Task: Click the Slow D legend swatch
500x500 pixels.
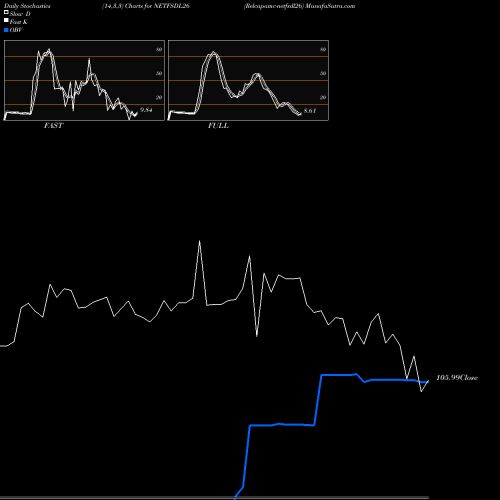Action: tap(6, 12)
